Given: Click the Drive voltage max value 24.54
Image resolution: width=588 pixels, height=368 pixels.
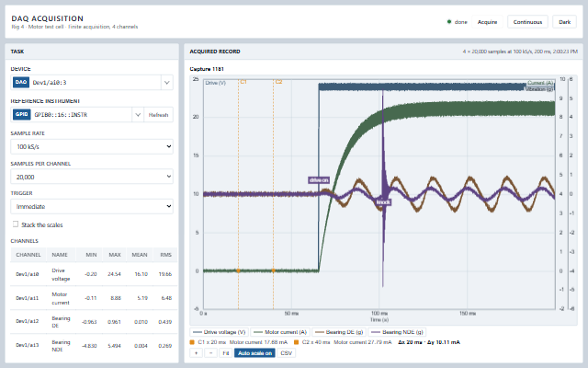Looking at the screenshot, I should click(x=114, y=274).
